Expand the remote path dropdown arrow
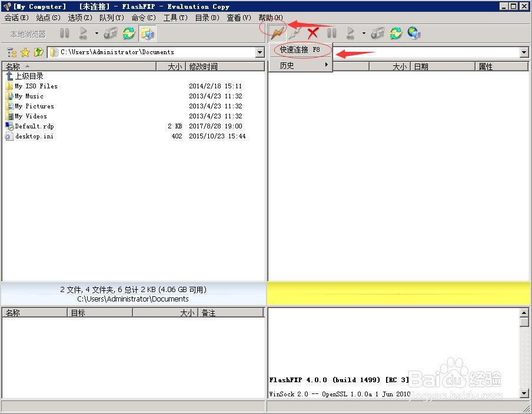The image size is (532, 414). pyautogui.click(x=524, y=52)
